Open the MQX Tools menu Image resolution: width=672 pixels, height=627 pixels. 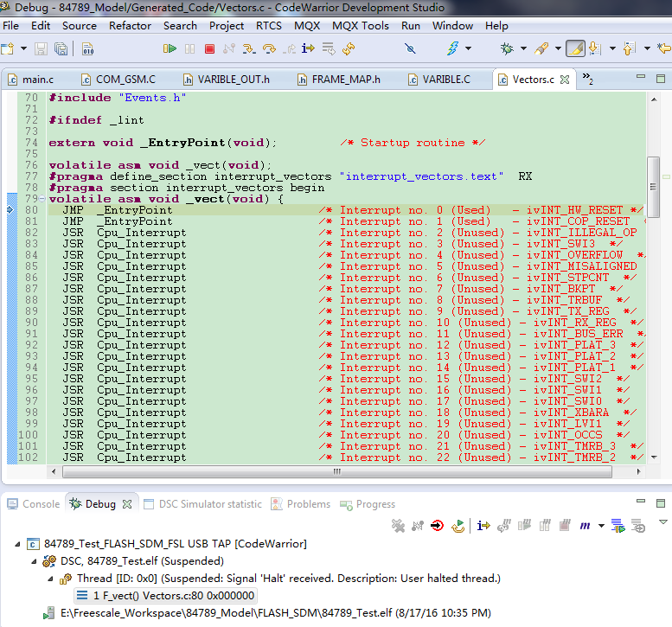[x=361, y=26]
